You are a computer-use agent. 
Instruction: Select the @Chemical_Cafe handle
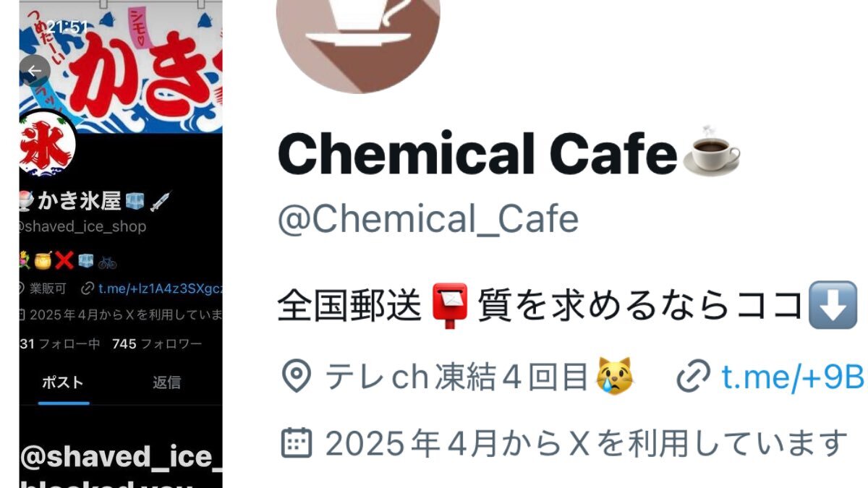427,219
